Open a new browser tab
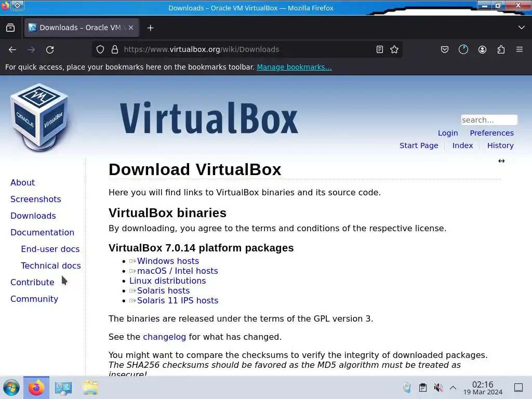The width and height of the screenshot is (532, 399). (150, 28)
